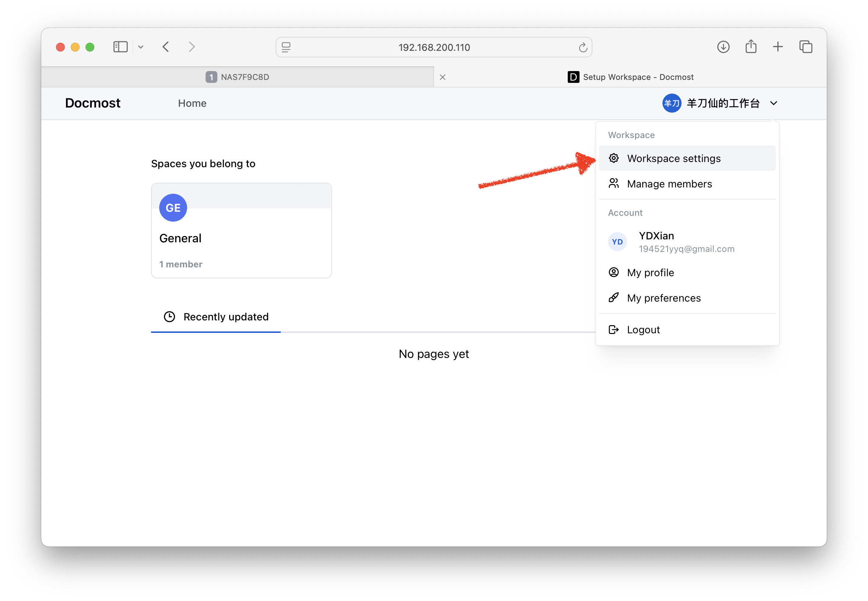Click the General space title
Viewport: 868px width, 601px height.
(181, 238)
